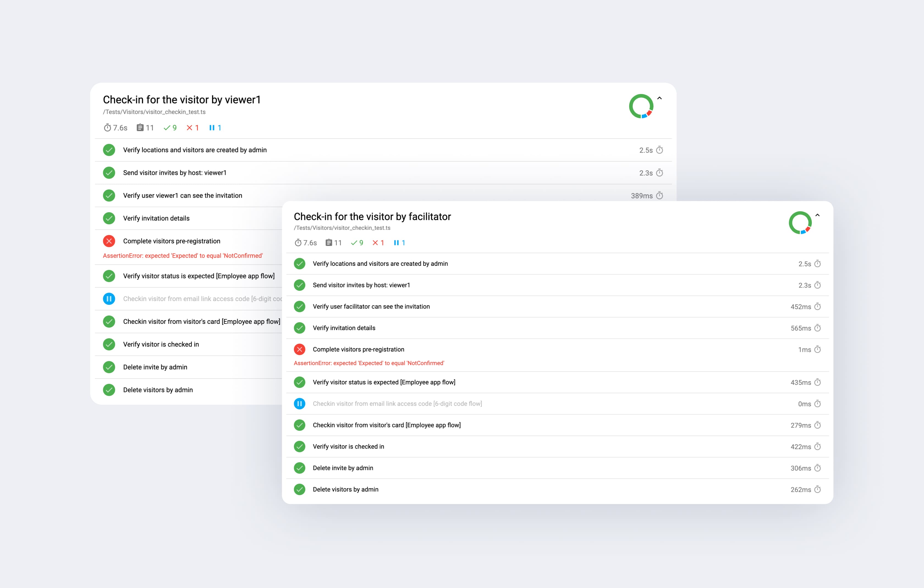Select the 'Verify visitor is checked in' step row
This screenshot has width=924, height=588.
[x=348, y=446]
